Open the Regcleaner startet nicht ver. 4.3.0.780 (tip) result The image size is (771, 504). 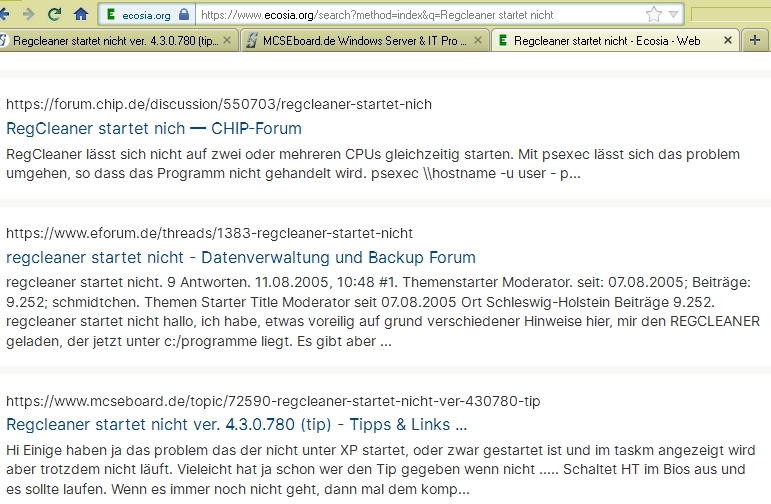237,424
